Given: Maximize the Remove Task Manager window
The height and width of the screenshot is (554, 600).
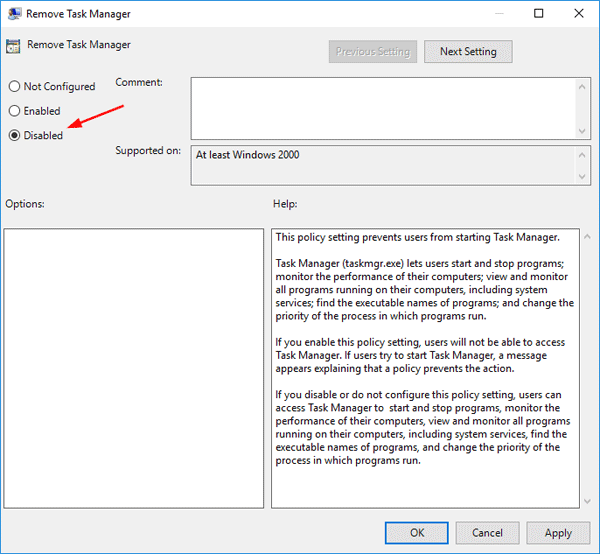Looking at the screenshot, I should [x=539, y=14].
